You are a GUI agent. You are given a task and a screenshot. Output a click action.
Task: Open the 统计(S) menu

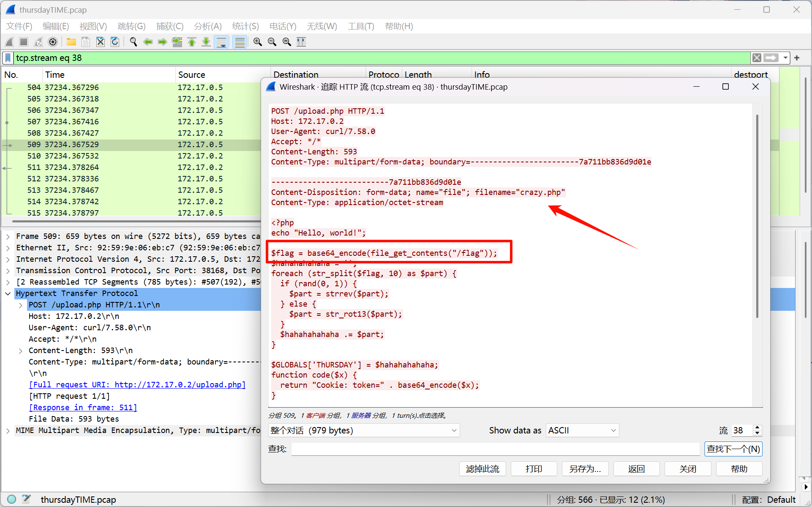coord(245,26)
